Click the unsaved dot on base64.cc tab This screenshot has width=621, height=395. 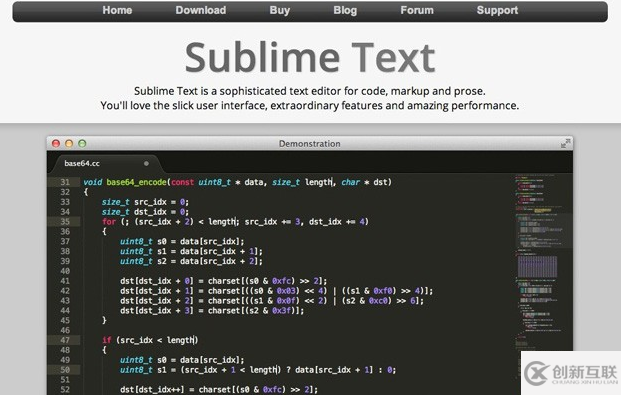[146, 163]
